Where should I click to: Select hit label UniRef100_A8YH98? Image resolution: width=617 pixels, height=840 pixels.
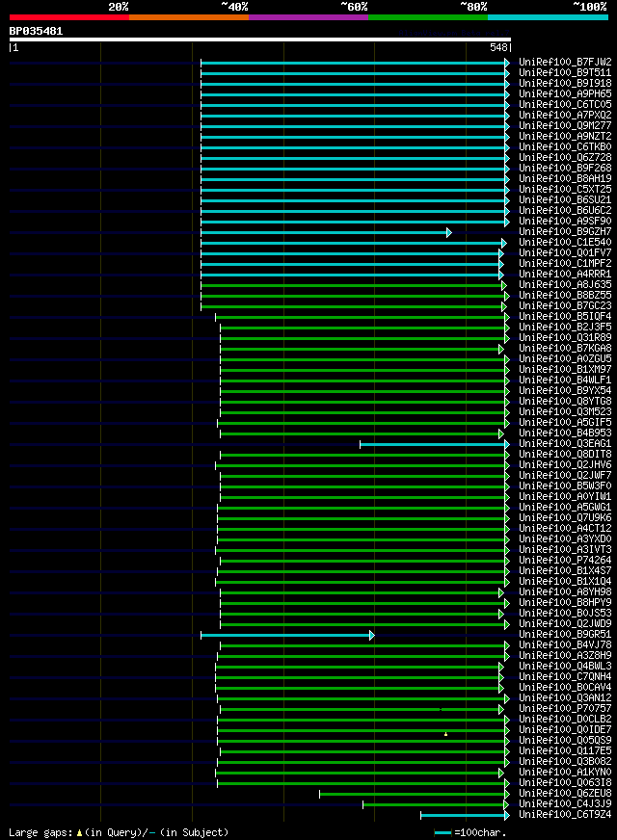point(565,592)
